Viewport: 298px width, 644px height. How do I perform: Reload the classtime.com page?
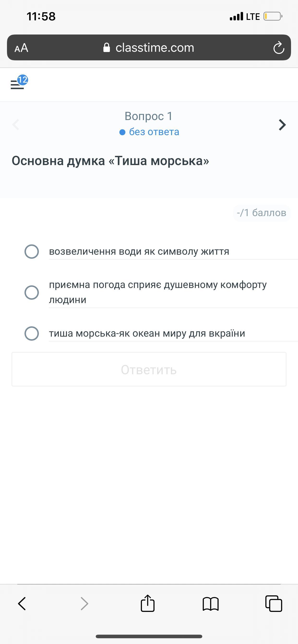pos(279,48)
